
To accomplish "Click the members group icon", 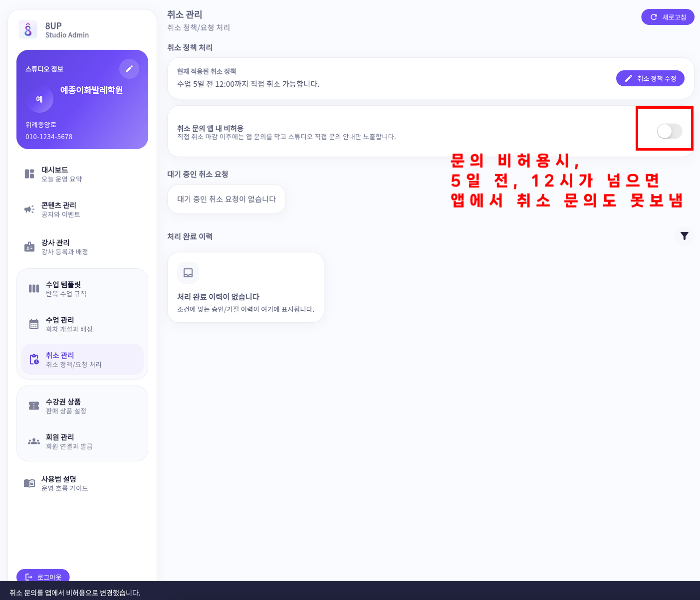I will [x=34, y=441].
